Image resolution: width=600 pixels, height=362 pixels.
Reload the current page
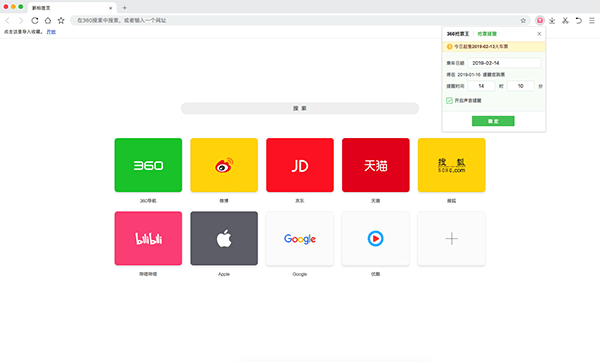click(x=35, y=21)
